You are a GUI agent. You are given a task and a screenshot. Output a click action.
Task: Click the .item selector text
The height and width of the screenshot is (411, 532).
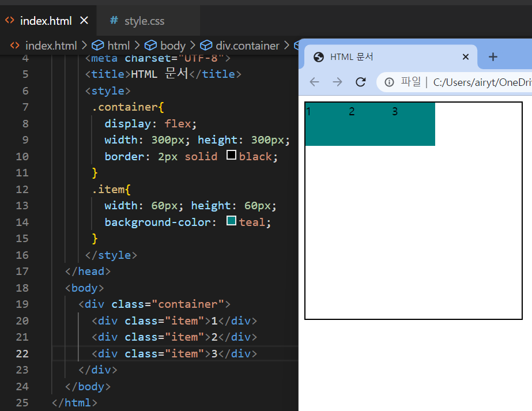108,189
